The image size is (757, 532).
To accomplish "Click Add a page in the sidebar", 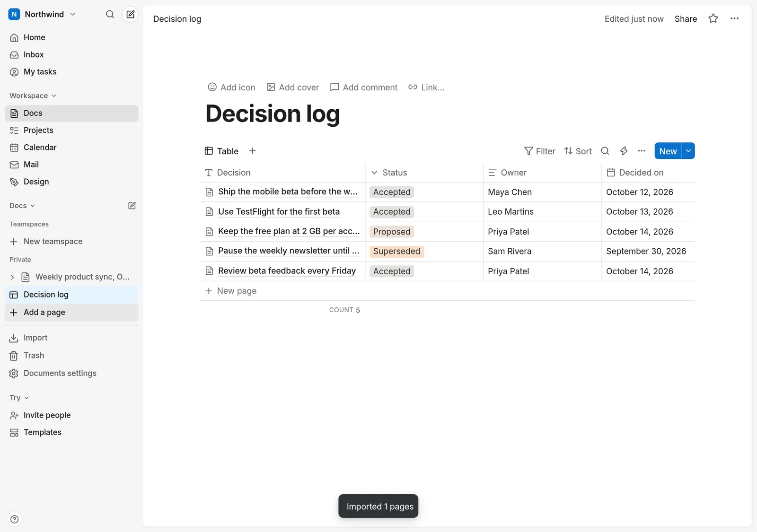I will coord(71,313).
